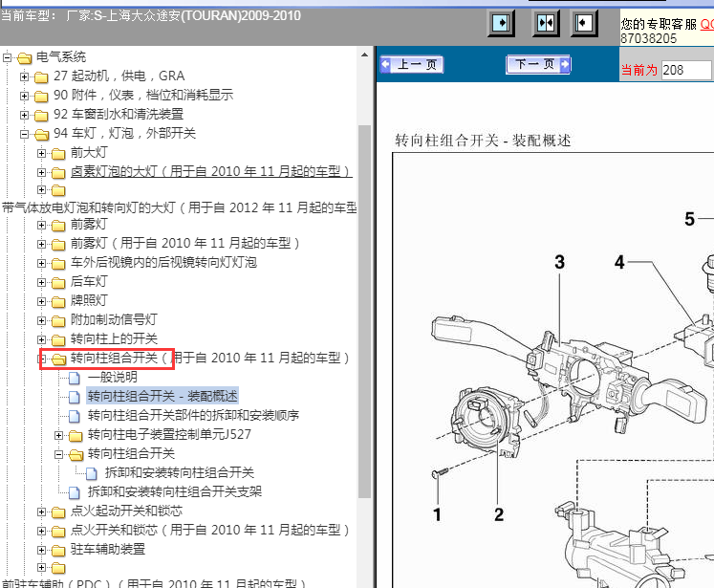Click the tree panel vertical scrollbar

364,287
